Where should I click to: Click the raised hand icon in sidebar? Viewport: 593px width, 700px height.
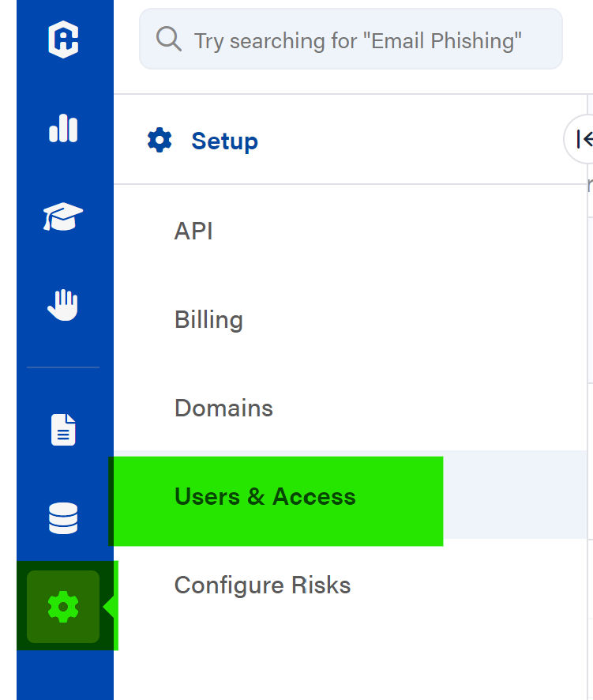[63, 303]
